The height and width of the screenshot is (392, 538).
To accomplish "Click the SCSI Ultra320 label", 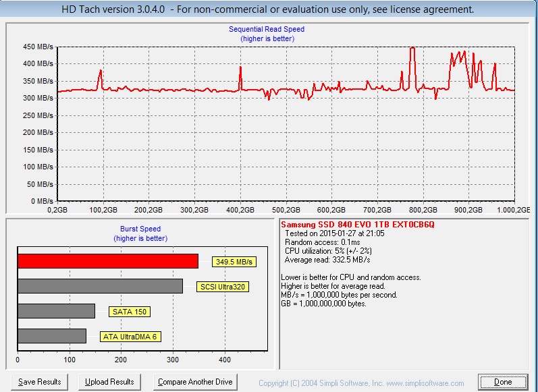I will pyautogui.click(x=223, y=287).
